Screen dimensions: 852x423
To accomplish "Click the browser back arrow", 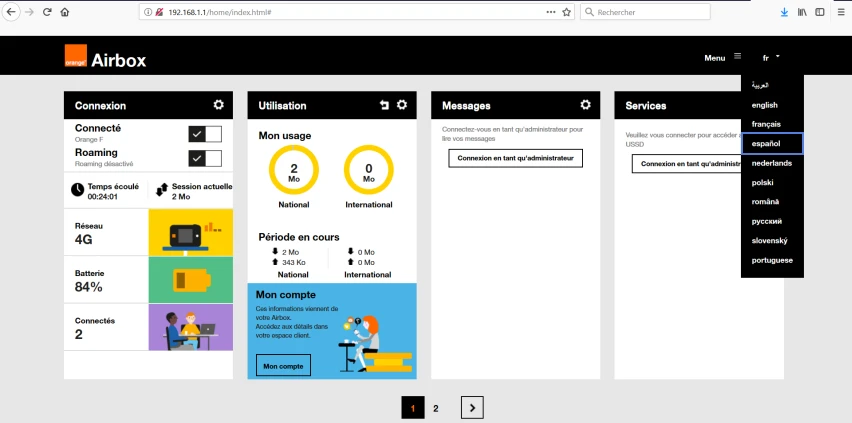I will [11, 12].
